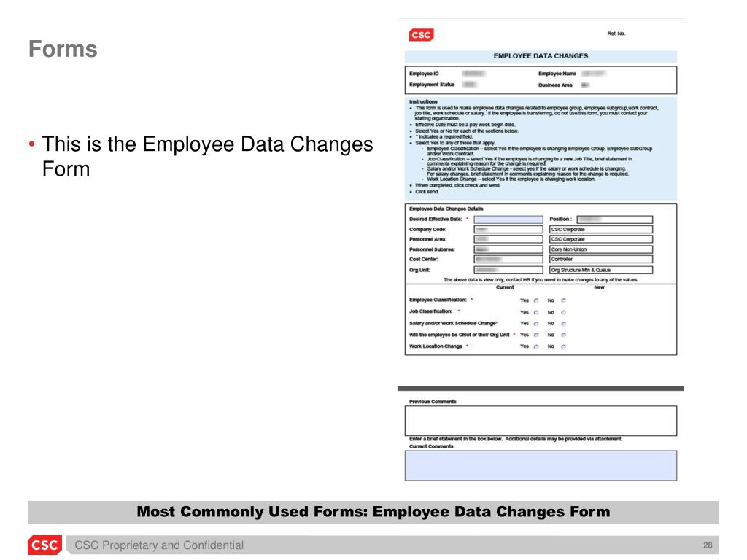
Task: Select Yes for Employee Classification
Action: [x=536, y=301]
